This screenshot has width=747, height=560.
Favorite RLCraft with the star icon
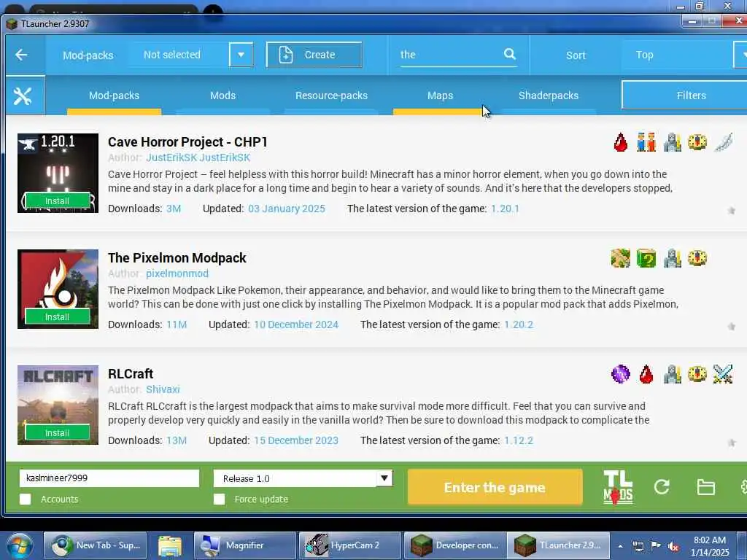tap(731, 443)
